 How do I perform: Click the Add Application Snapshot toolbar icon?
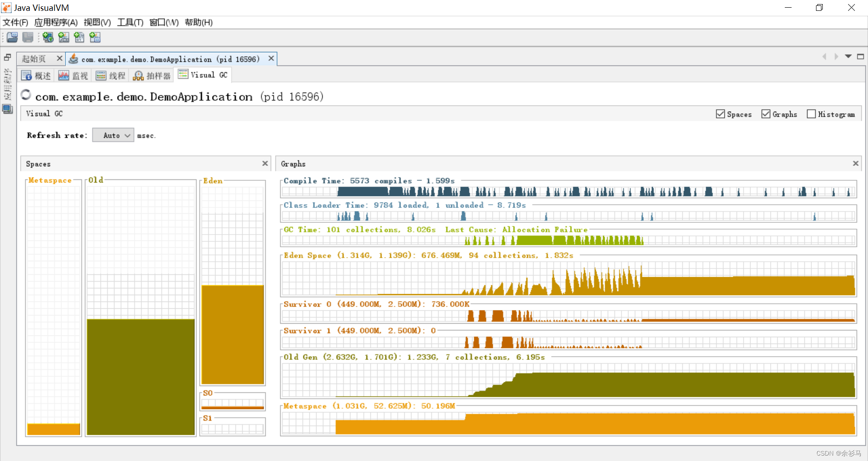[x=95, y=37]
